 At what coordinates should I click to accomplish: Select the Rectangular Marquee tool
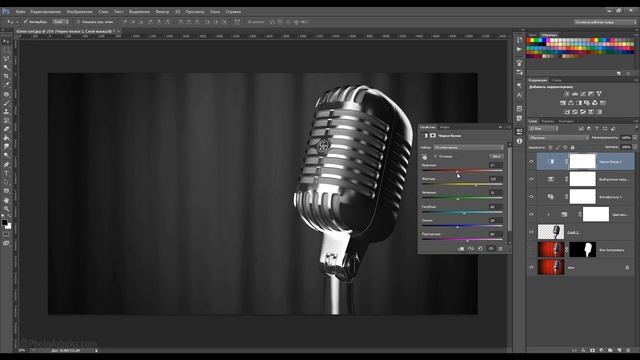pos(6,50)
